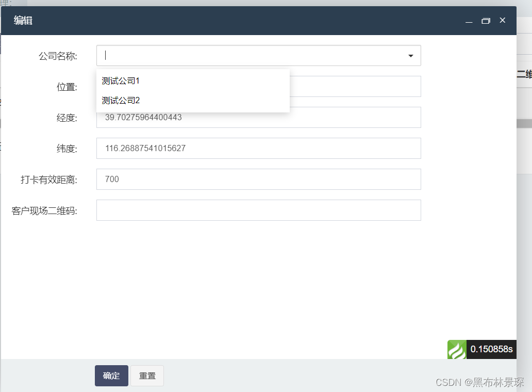Select 测试公司1 from the dropdown list

[x=121, y=80]
